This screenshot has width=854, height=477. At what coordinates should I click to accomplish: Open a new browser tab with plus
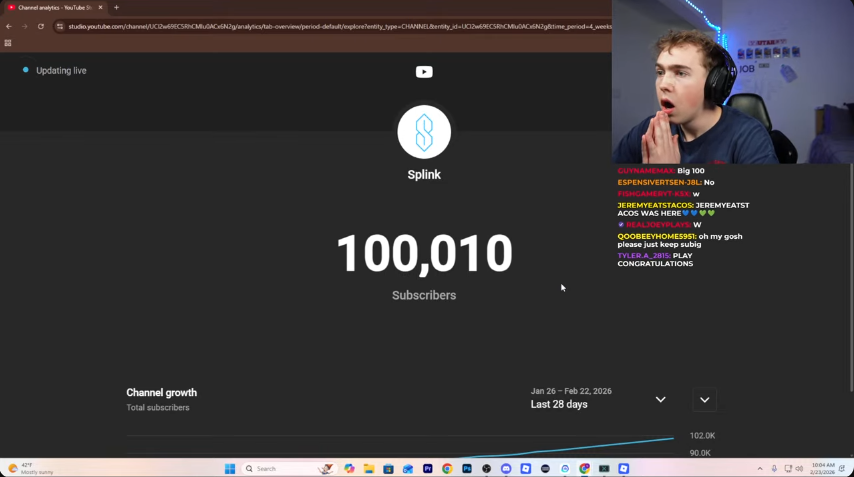[x=117, y=8]
